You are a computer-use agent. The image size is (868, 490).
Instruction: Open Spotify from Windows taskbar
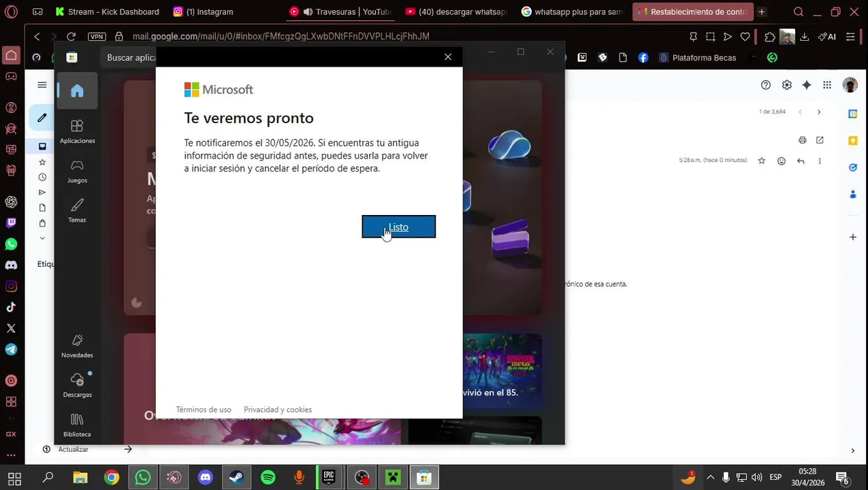[268, 478]
